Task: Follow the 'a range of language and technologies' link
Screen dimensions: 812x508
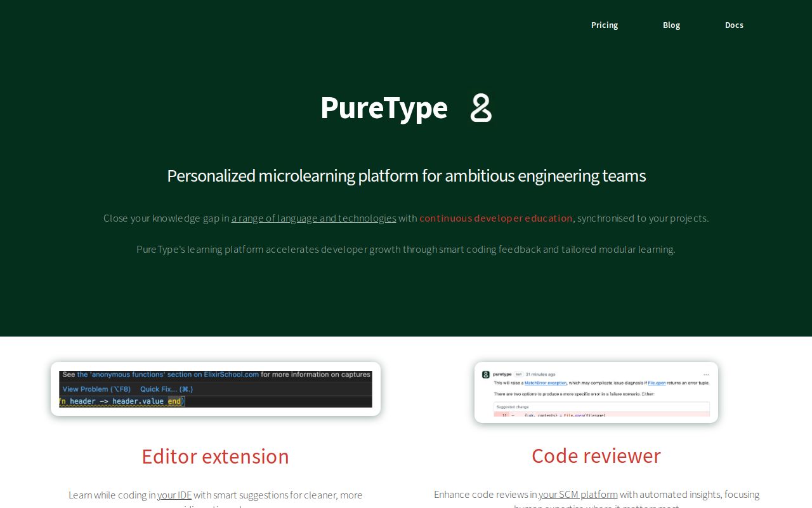Action: [x=313, y=218]
